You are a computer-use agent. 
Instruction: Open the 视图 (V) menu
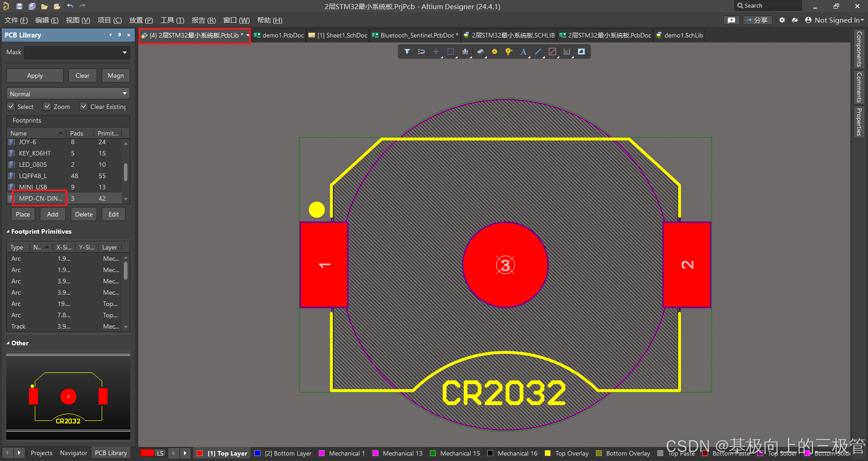click(x=78, y=20)
